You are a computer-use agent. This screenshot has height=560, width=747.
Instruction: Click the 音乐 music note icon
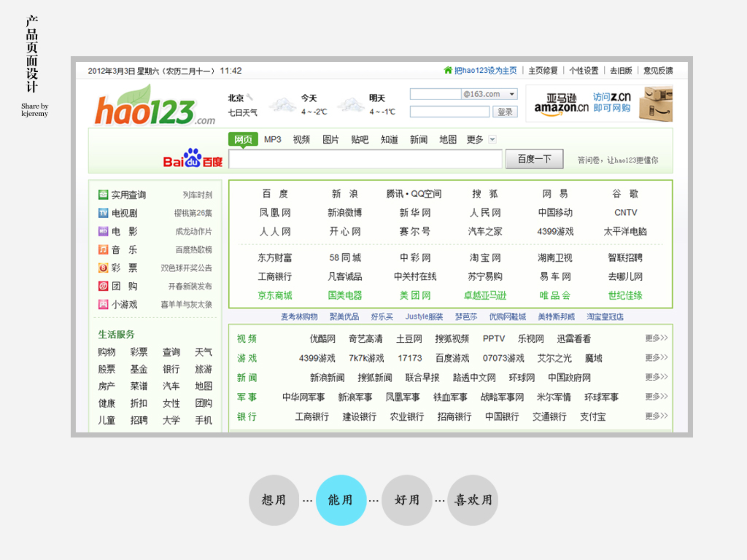tap(103, 250)
